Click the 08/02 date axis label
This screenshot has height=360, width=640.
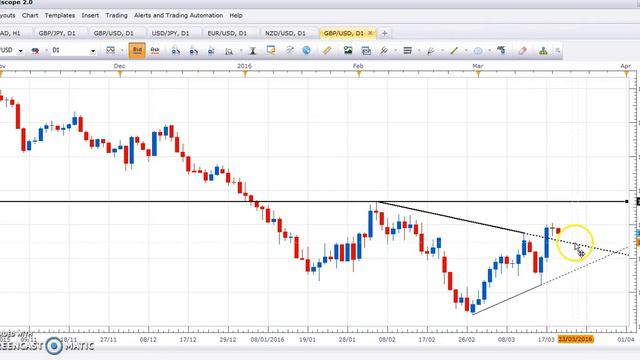[387, 339]
